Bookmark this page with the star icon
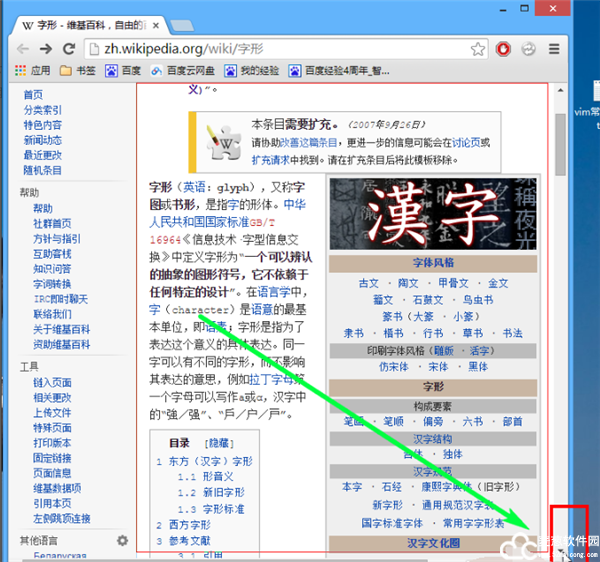Screen dimensions: 600x562 (x=480, y=48)
